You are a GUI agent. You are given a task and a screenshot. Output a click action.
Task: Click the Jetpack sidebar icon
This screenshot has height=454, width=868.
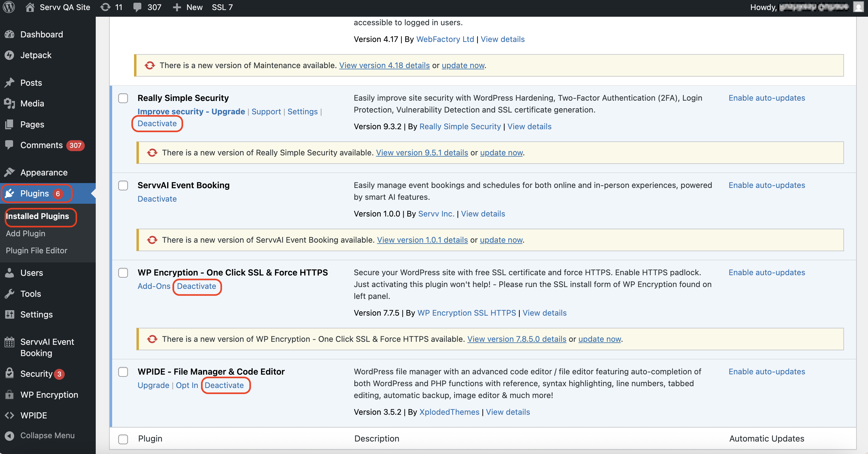coord(9,55)
